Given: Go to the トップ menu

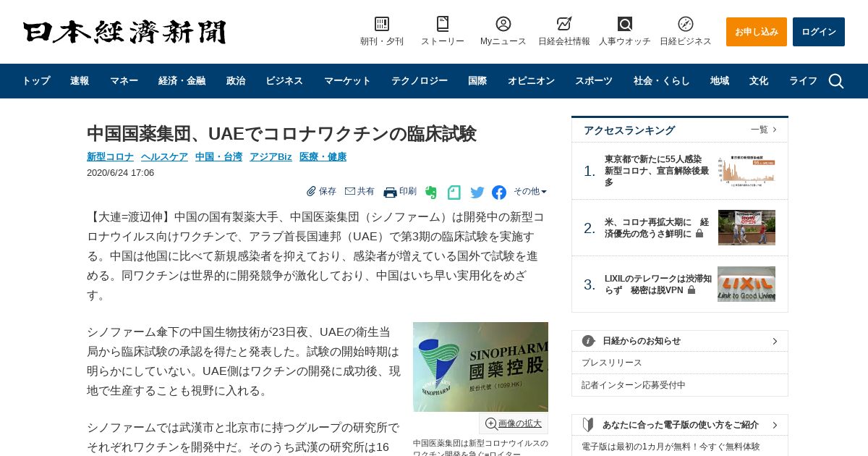Looking at the screenshot, I should point(35,81).
